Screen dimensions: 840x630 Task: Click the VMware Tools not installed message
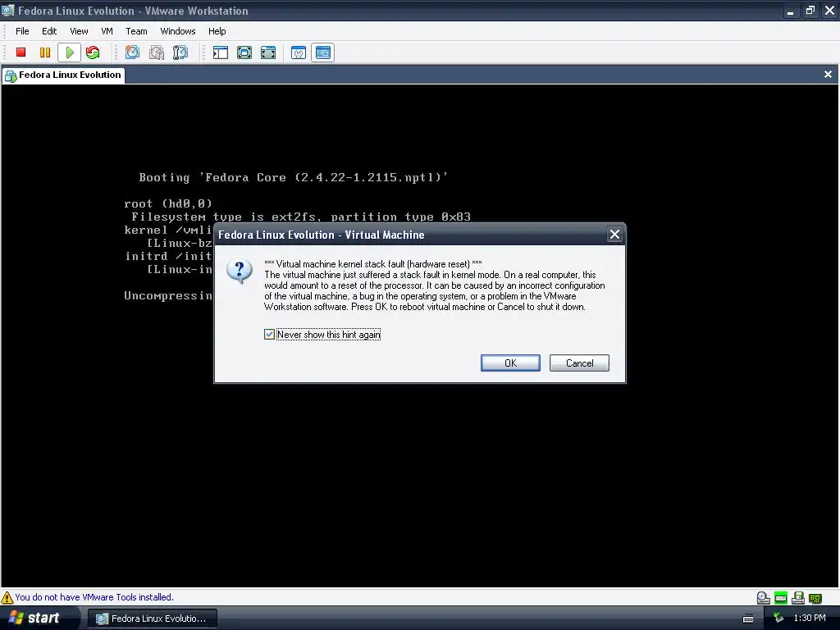tap(94, 597)
